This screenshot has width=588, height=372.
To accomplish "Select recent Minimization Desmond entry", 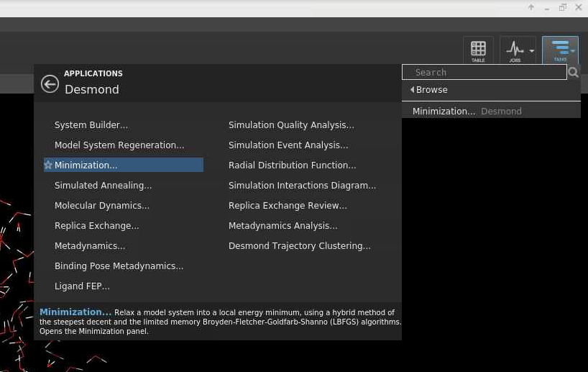I will pyautogui.click(x=491, y=111).
